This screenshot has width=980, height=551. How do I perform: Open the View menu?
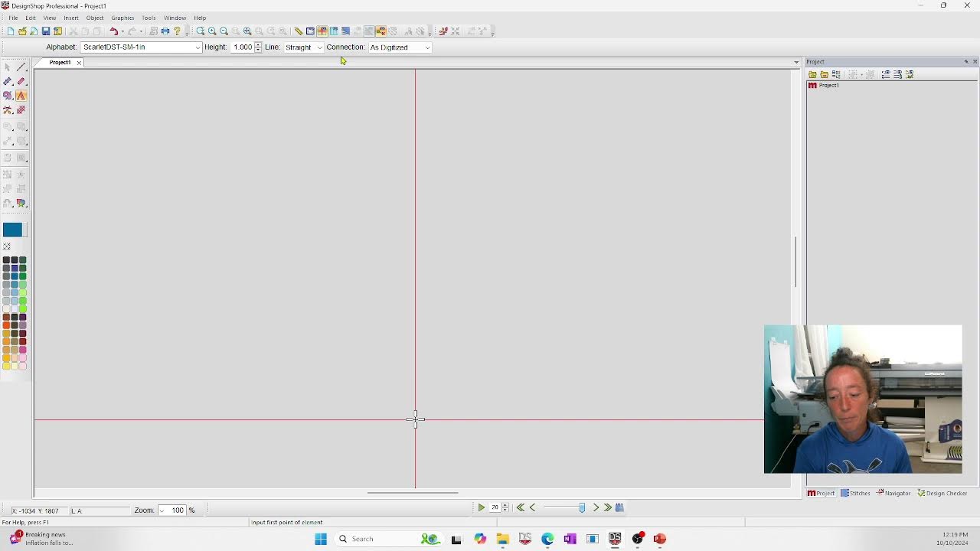[x=50, y=18]
